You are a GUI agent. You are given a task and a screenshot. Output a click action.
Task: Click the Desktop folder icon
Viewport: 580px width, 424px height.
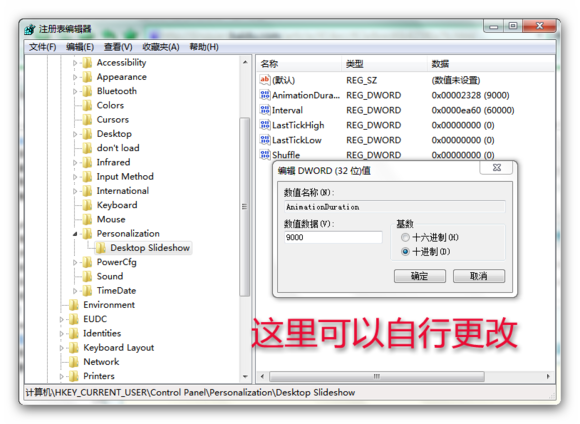[87, 134]
